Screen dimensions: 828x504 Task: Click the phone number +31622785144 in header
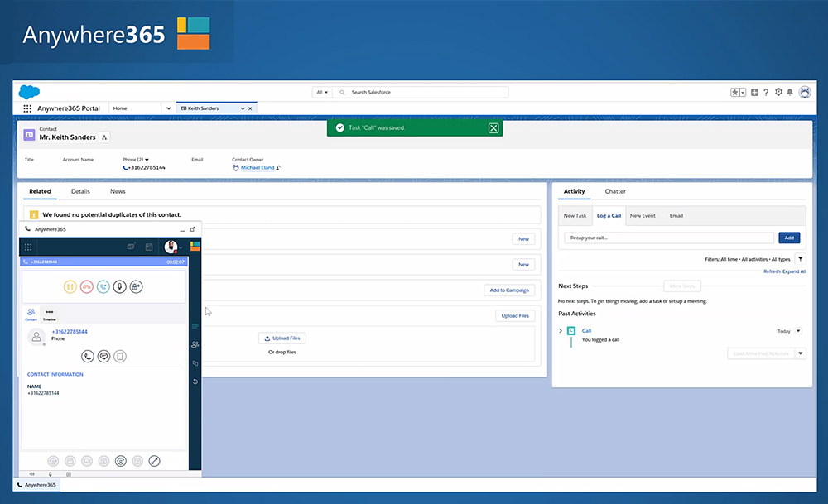click(x=147, y=168)
